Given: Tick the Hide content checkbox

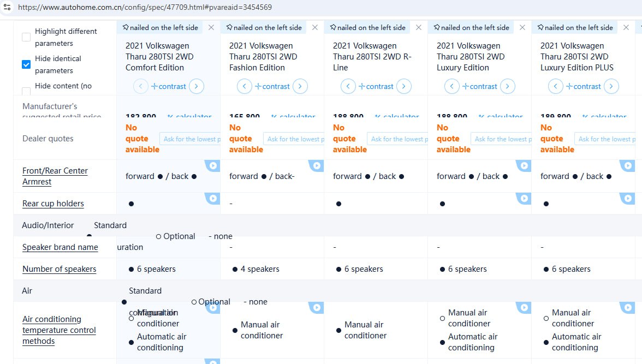Looking at the screenshot, I should tap(26, 91).
